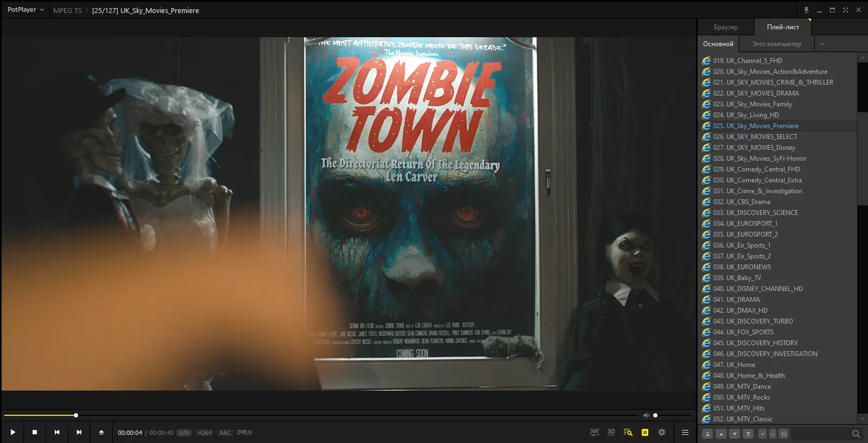Select 034. UK_EUROSPORT_1
The width and height of the screenshot is (868, 443).
click(x=778, y=224)
